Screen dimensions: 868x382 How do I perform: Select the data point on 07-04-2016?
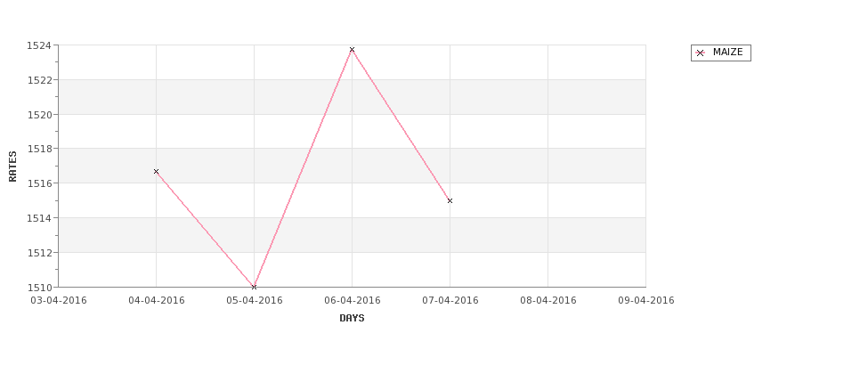point(450,200)
